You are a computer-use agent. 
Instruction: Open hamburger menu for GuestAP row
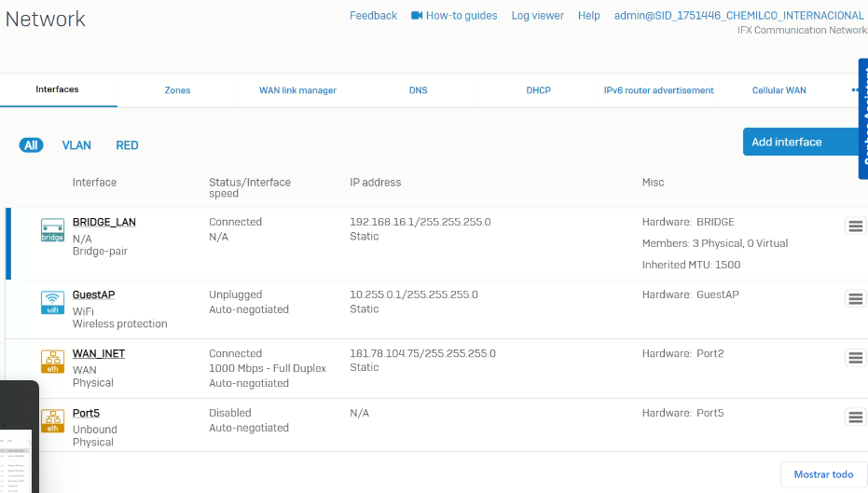point(855,299)
